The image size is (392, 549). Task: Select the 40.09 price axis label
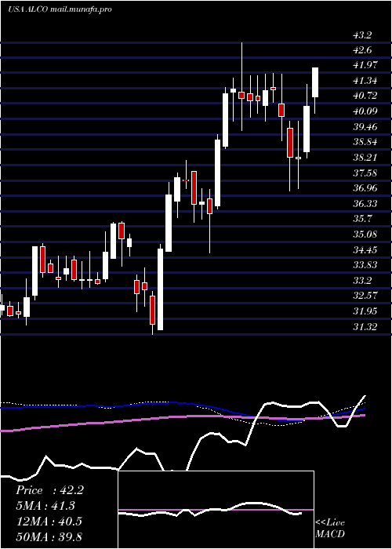[365, 111]
